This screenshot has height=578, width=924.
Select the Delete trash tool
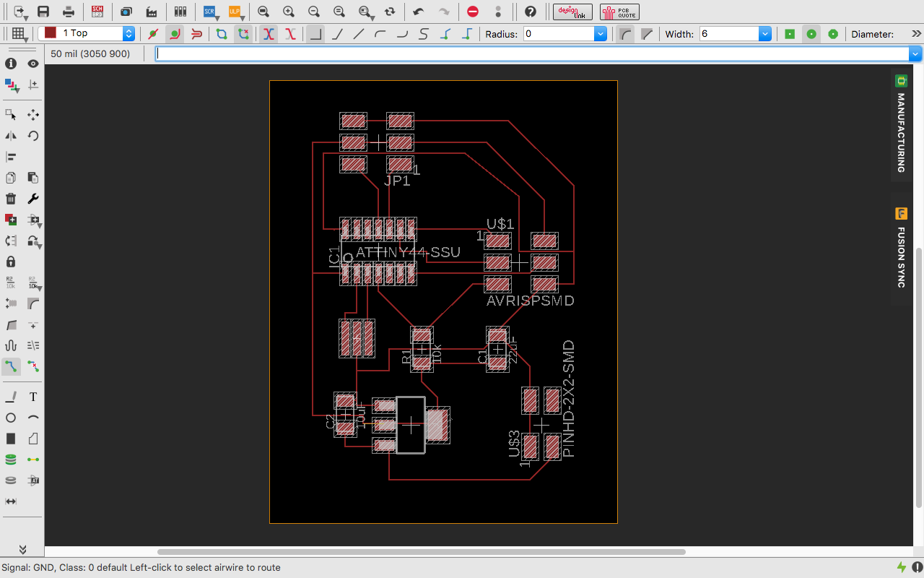tap(11, 199)
